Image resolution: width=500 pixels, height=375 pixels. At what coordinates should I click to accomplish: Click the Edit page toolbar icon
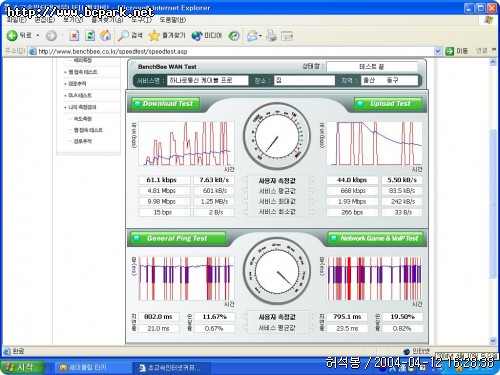click(287, 36)
